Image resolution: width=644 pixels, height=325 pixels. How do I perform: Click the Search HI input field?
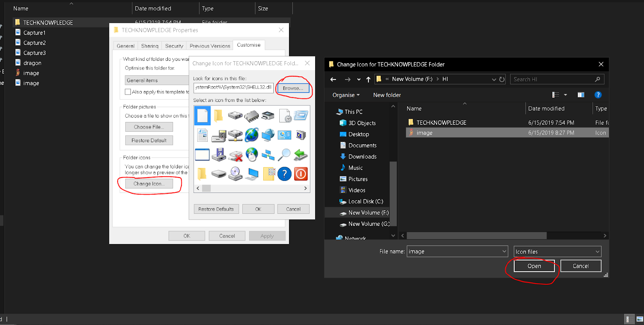(551, 79)
